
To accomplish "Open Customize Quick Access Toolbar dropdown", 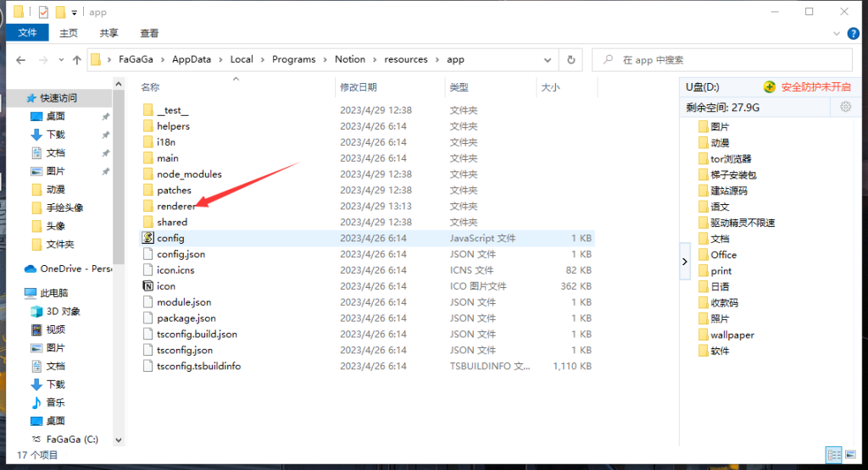I will tap(75, 12).
